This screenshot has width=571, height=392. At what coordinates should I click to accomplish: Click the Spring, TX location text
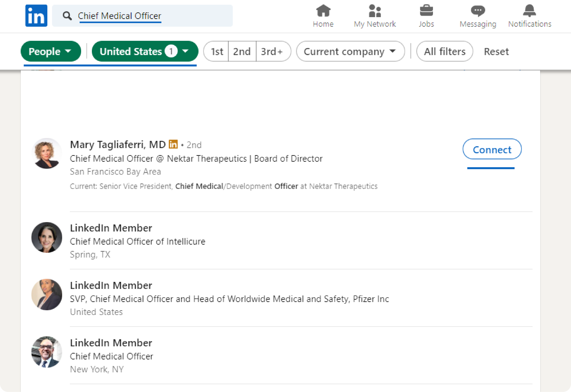(90, 255)
